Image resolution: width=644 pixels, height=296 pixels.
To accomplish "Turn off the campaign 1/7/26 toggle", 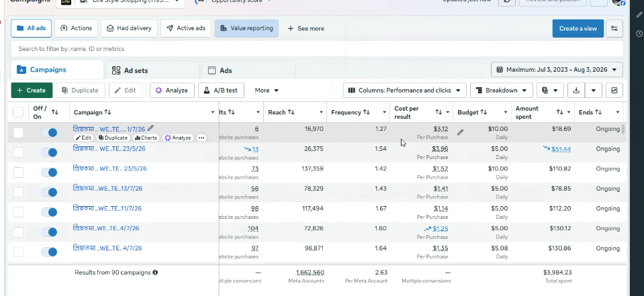I will tap(49, 133).
